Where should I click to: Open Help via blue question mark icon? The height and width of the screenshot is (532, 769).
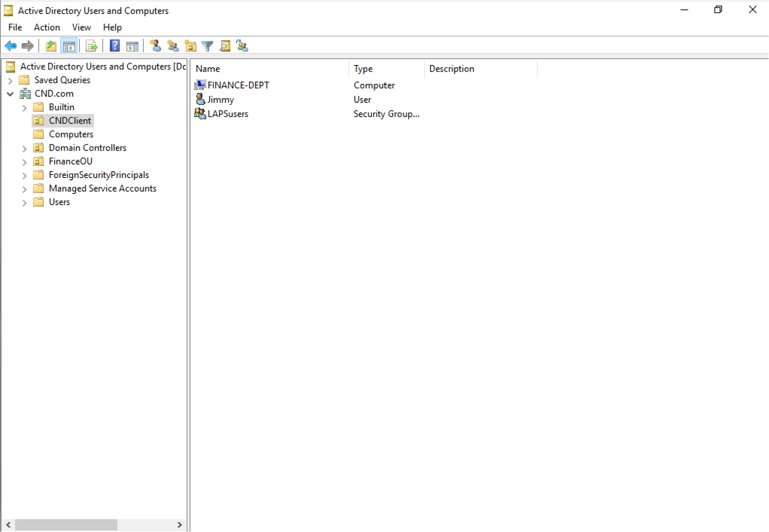[114, 46]
